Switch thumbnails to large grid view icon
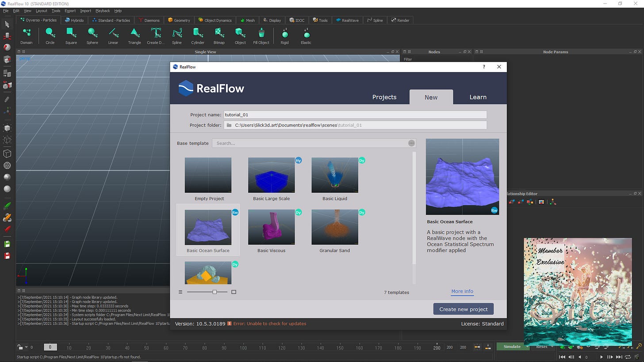 234,292
